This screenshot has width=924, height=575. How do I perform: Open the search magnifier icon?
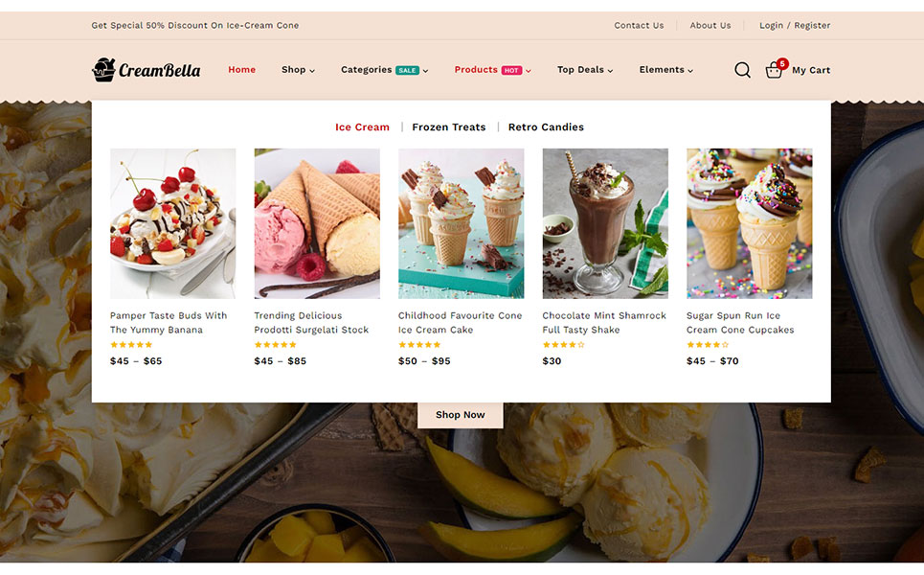tap(742, 70)
